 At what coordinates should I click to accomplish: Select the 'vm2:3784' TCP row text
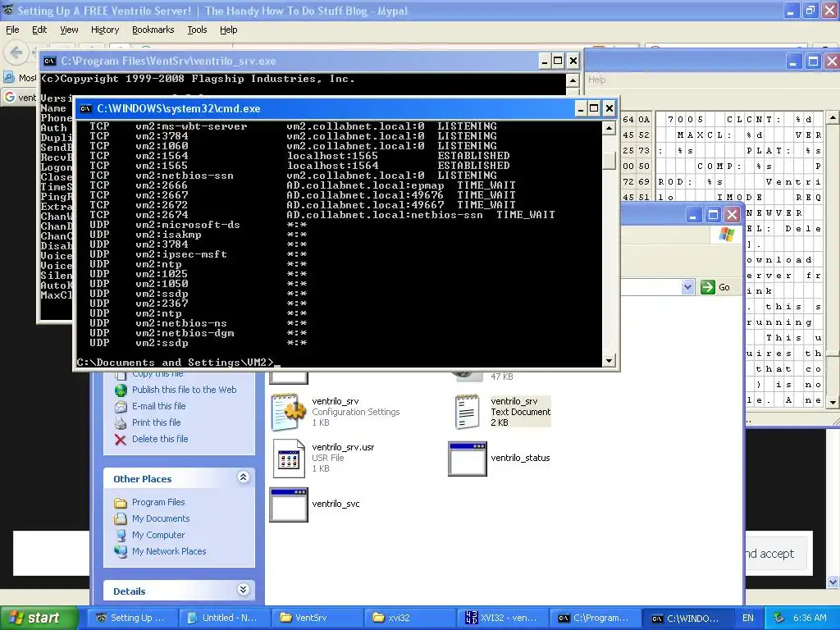coord(162,136)
